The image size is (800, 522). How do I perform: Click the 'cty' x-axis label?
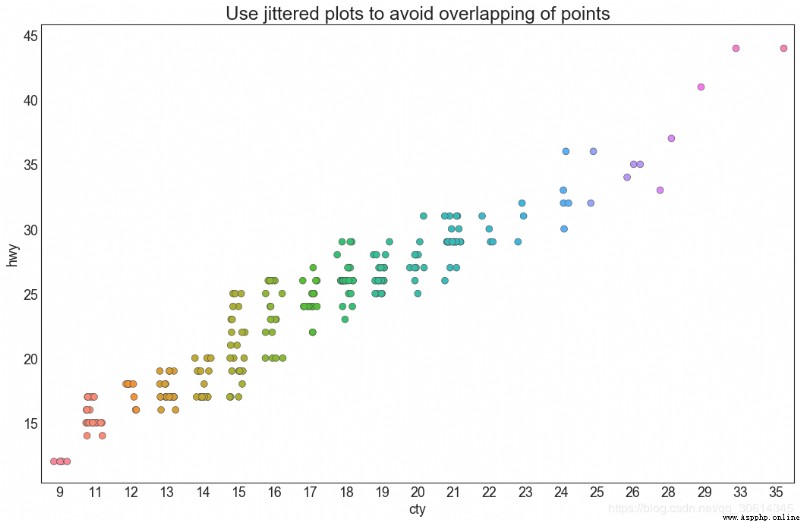click(417, 508)
